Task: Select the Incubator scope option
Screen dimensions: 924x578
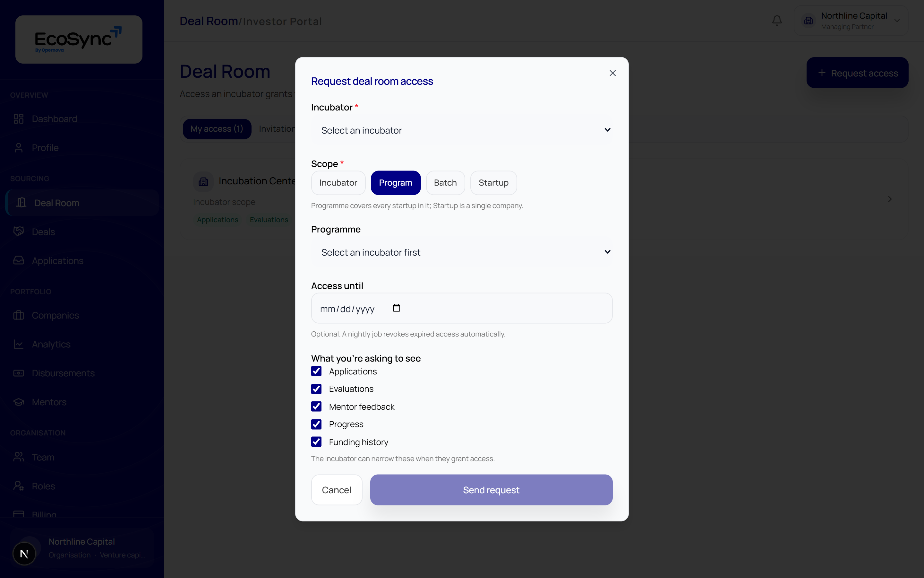Action: click(x=338, y=183)
